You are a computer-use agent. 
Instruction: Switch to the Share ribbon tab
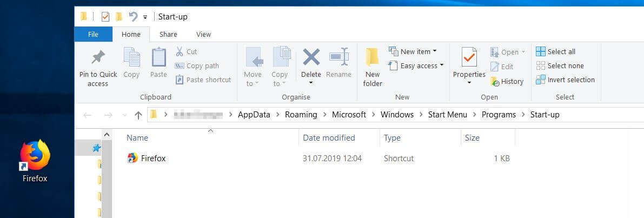(168, 35)
